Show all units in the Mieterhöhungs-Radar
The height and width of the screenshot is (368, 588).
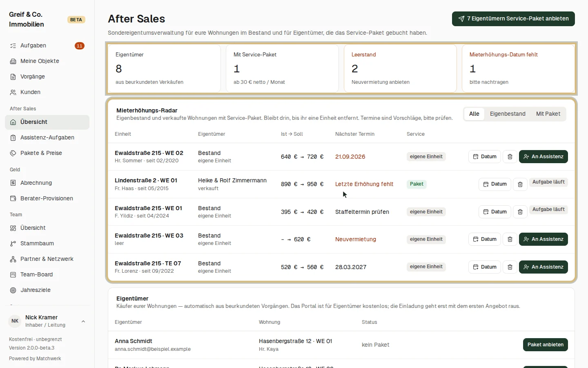(474, 114)
